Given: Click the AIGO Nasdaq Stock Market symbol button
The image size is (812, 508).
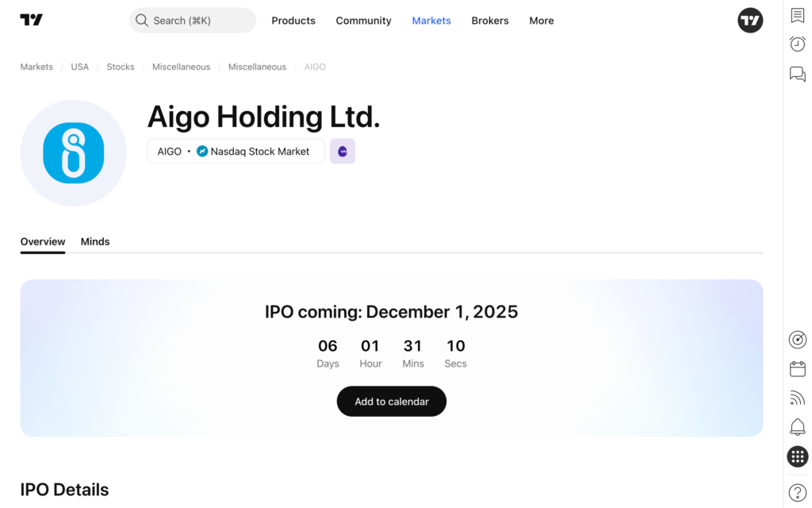Looking at the screenshot, I should click(236, 151).
